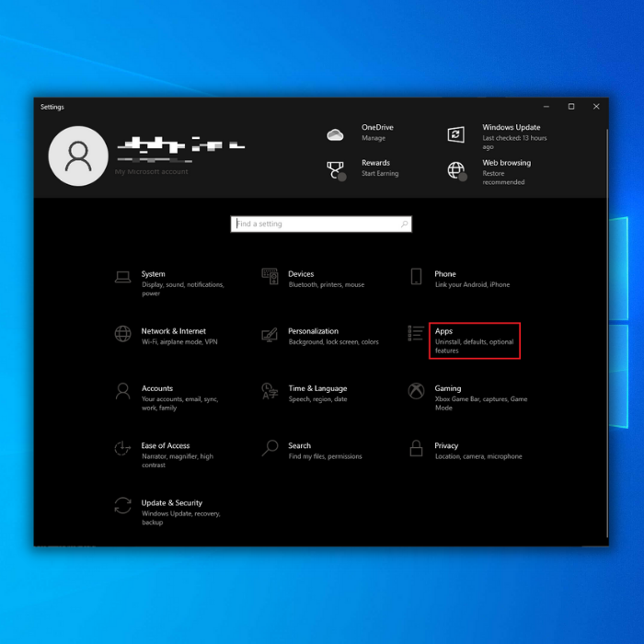Open the Accounts settings label
This screenshot has height=644, width=644.
click(157, 388)
